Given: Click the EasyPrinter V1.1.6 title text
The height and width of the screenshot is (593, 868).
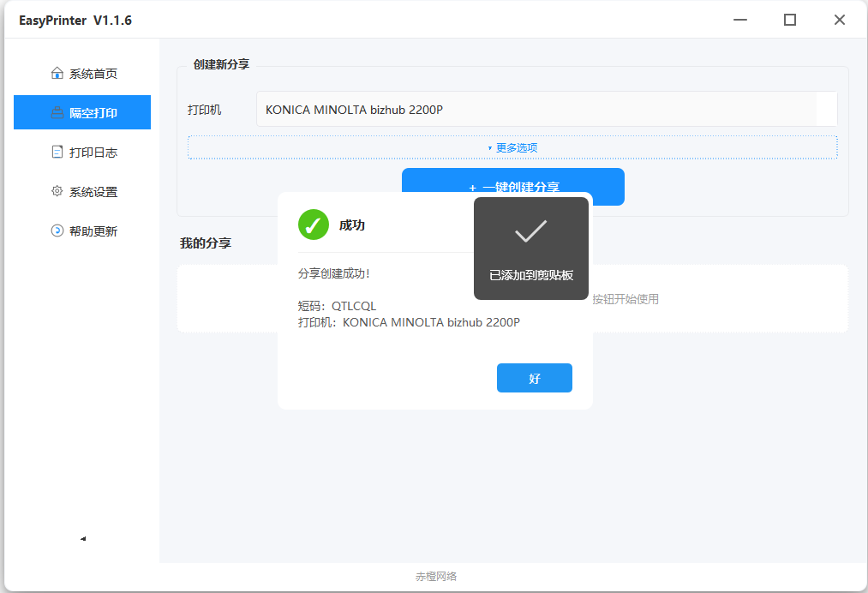Looking at the screenshot, I should pos(75,21).
